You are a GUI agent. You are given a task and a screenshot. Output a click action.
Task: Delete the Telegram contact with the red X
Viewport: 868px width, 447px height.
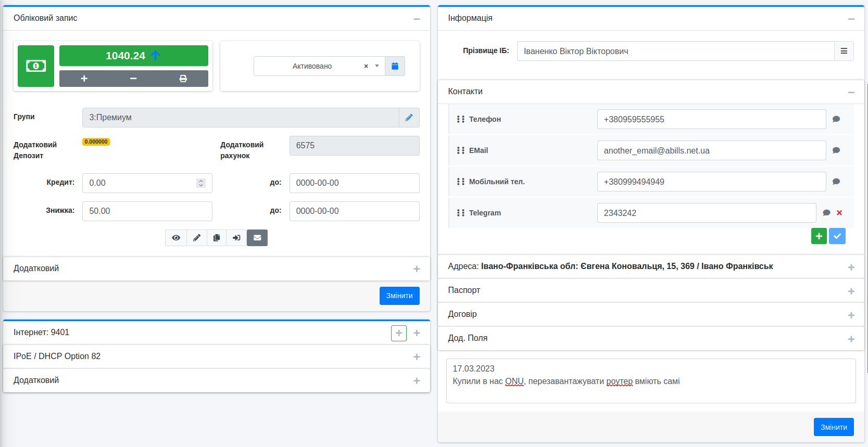[x=839, y=213]
